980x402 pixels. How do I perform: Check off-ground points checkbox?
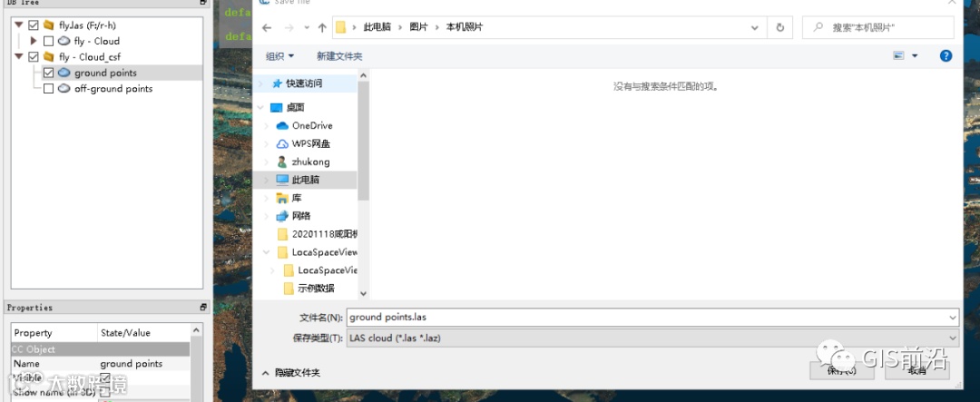(x=48, y=89)
